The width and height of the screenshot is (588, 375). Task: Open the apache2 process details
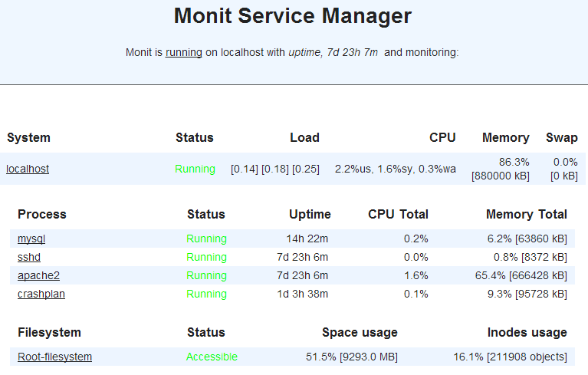[38, 275]
